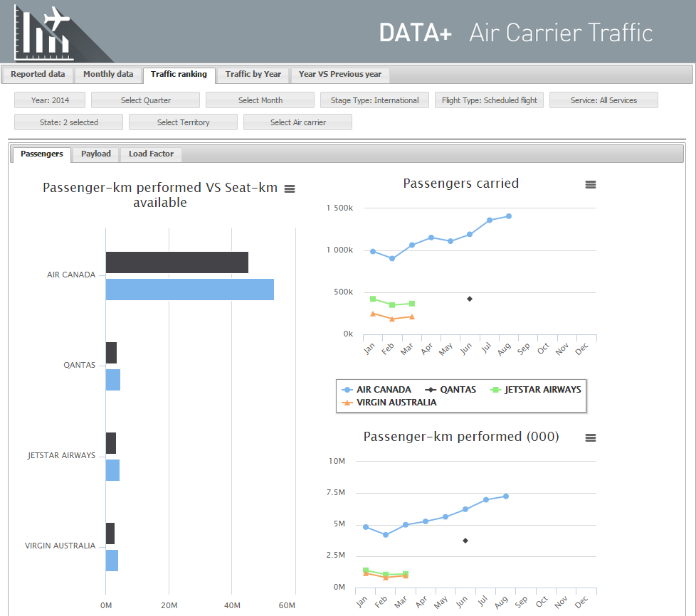This screenshot has width=696, height=616.
Task: Toggle JETSTAR AIRWAYS series in the legend
Action: pyautogui.click(x=535, y=390)
